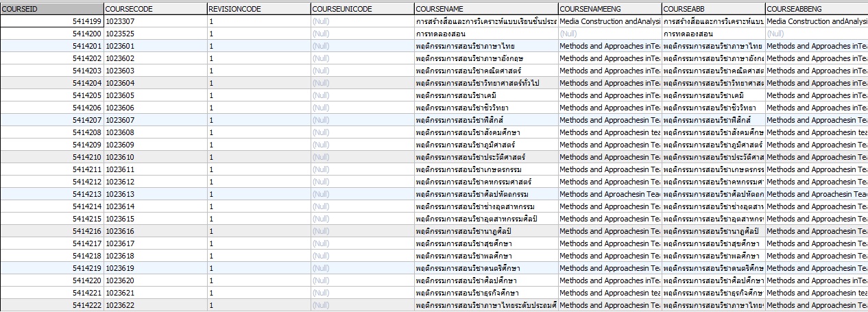The width and height of the screenshot is (868, 312).
Task: Select the COURSEABB column header
Action: [x=714, y=9]
